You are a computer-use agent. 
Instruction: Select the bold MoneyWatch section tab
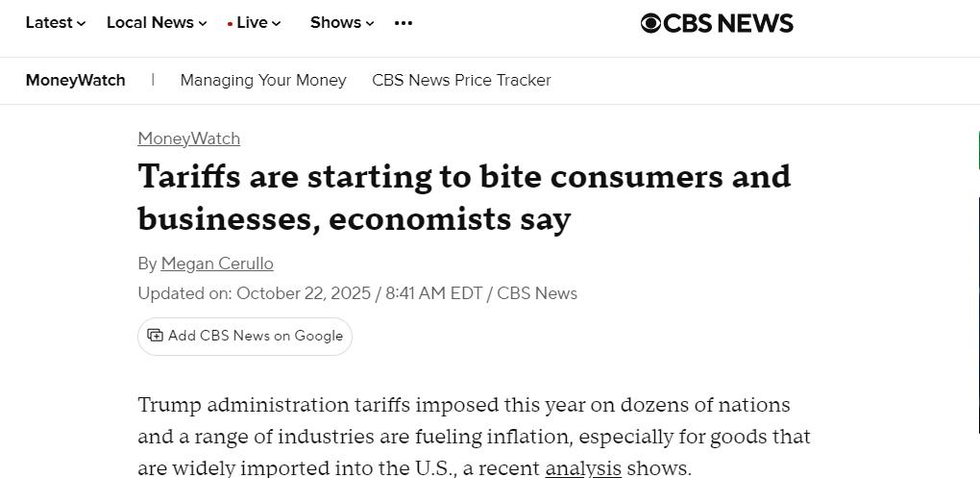click(75, 81)
